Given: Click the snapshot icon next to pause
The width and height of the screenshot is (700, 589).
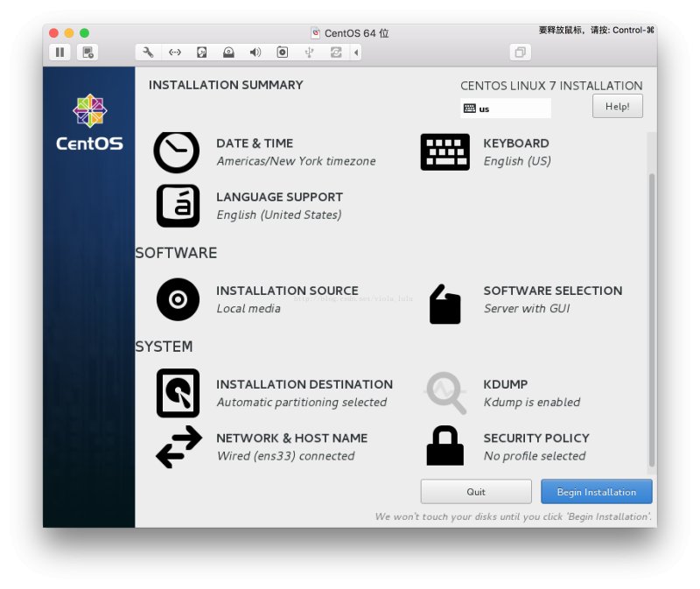Looking at the screenshot, I should pos(87,53).
